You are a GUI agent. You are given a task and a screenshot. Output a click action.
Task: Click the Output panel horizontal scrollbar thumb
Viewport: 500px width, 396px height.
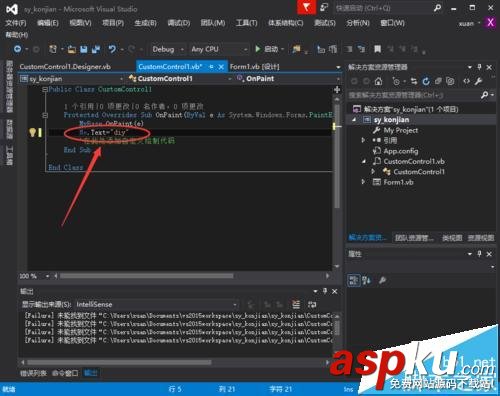pos(119,362)
